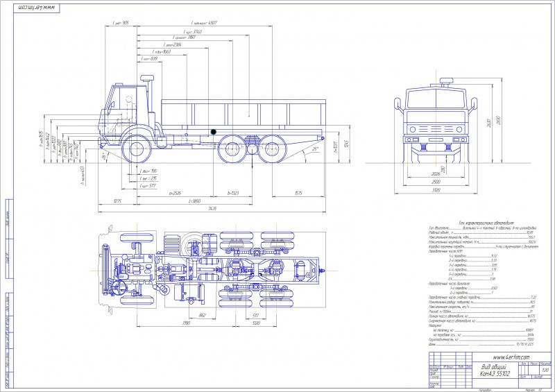The image size is (555, 392).
Task: Select the dimension ending in 3740
Action: pyautogui.click(x=193, y=31)
